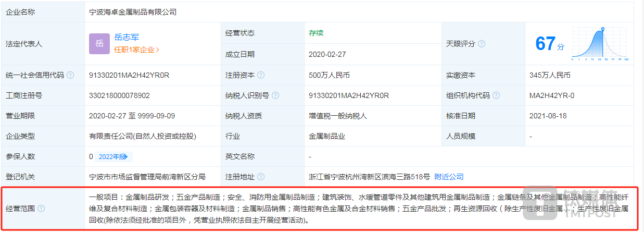Click registration number 330218000078902
Screen dimensions: 644x232
click(x=120, y=95)
